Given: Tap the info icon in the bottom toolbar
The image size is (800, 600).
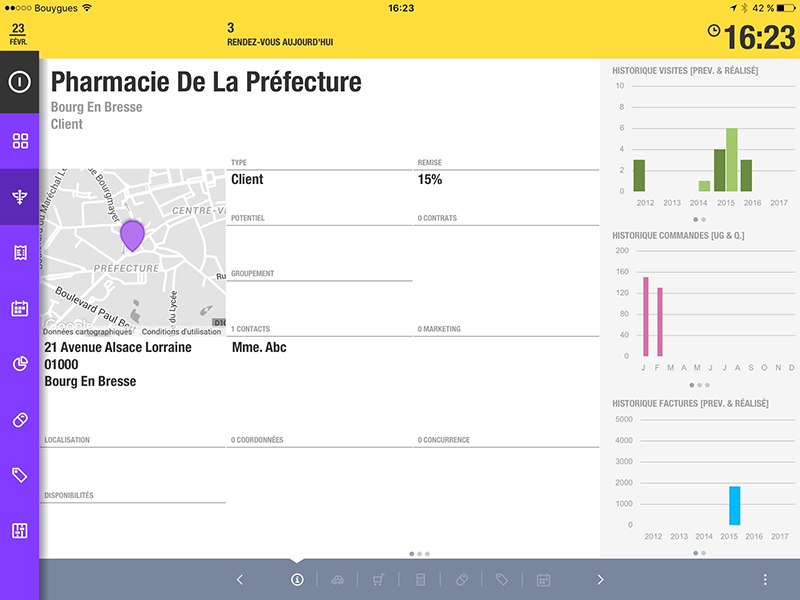Looking at the screenshot, I should pyautogui.click(x=298, y=580).
